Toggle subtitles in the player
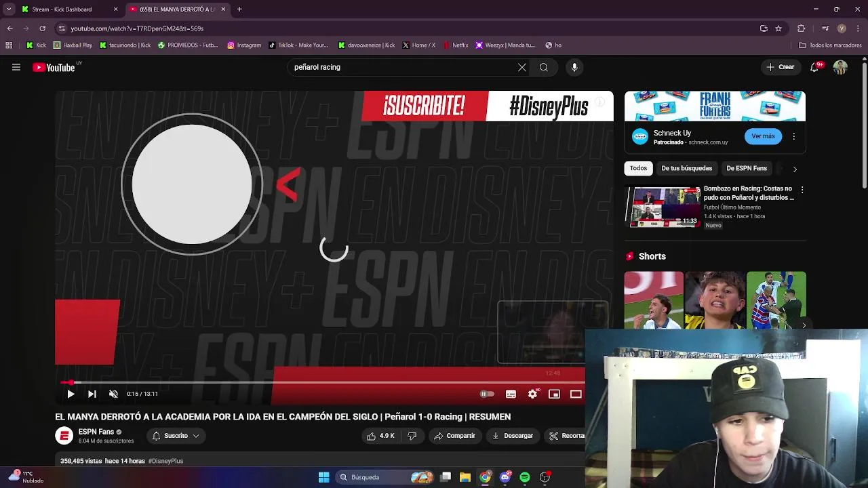This screenshot has height=488, width=868. pyautogui.click(x=511, y=394)
